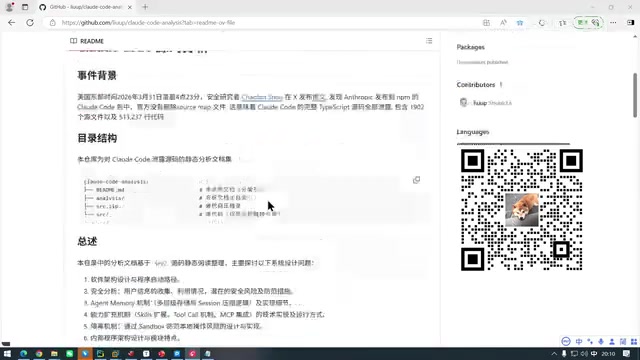Viewport: 640px width, 360px height.
Task: Click the 事件背景 heading
Action: click(x=97, y=76)
